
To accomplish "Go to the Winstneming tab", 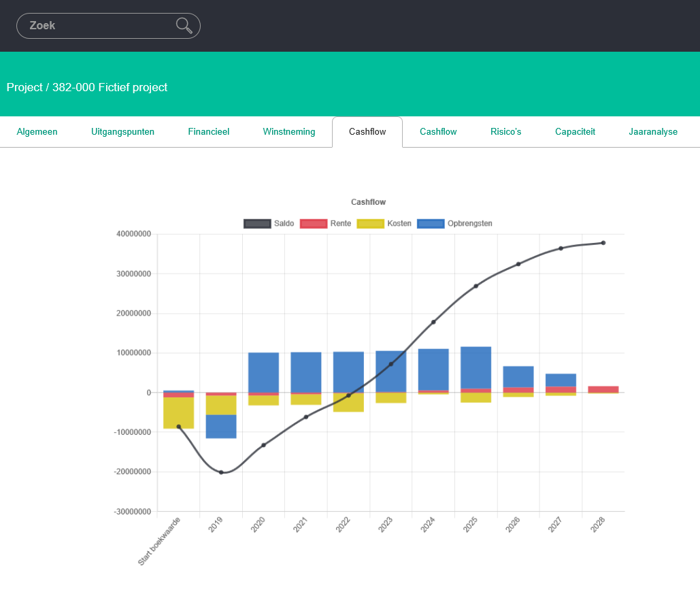I will point(289,132).
